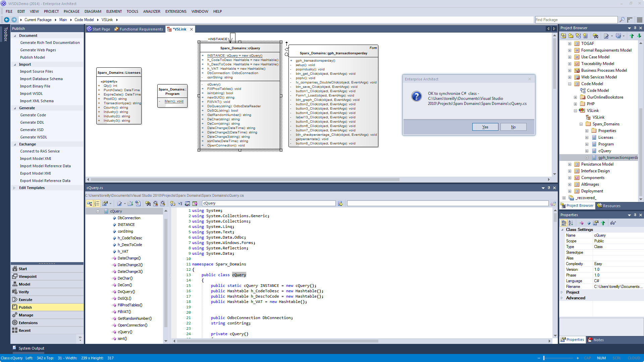Pin the cQuery.cs source code panel
Image resolution: width=644 pixels, height=362 pixels.
549,188
